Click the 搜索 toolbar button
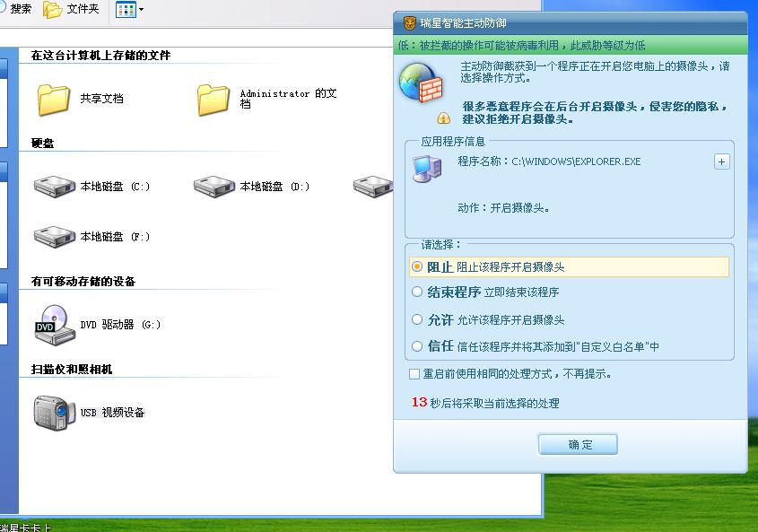The width and height of the screenshot is (758, 532). (x=15, y=9)
